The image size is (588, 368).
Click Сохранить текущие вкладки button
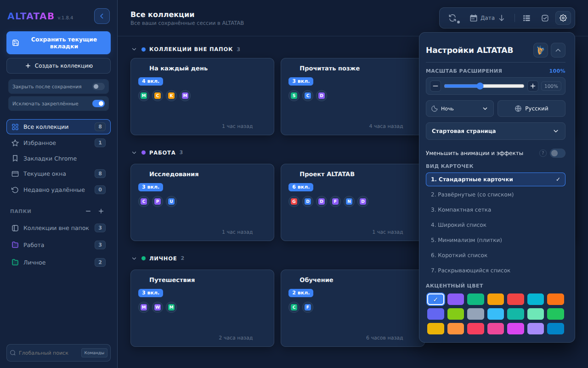click(58, 43)
